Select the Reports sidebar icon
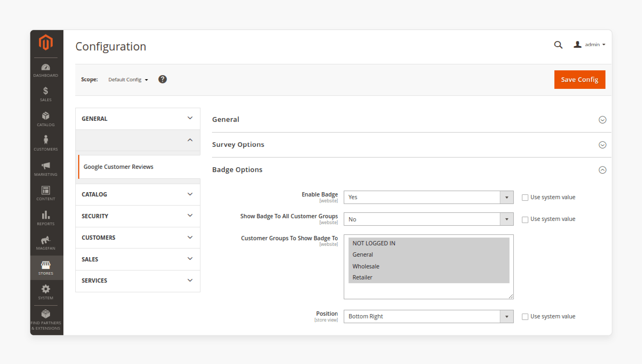This screenshot has width=642, height=364. tap(45, 218)
